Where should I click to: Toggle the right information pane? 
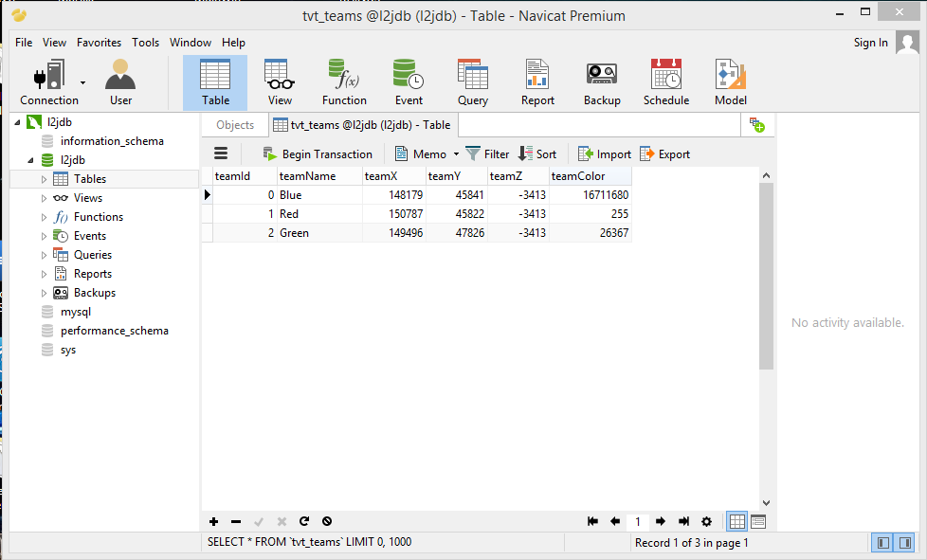[x=905, y=542]
